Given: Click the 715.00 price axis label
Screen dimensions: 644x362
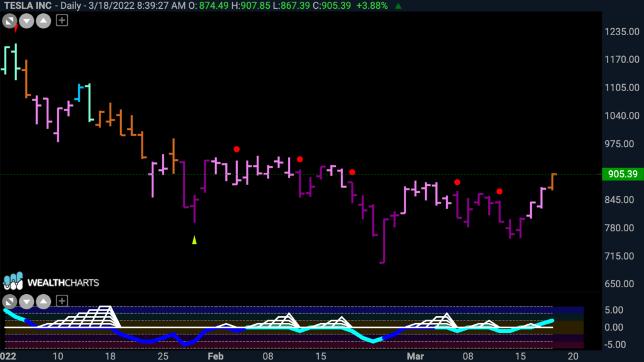Looking at the screenshot, I should click(x=619, y=256).
